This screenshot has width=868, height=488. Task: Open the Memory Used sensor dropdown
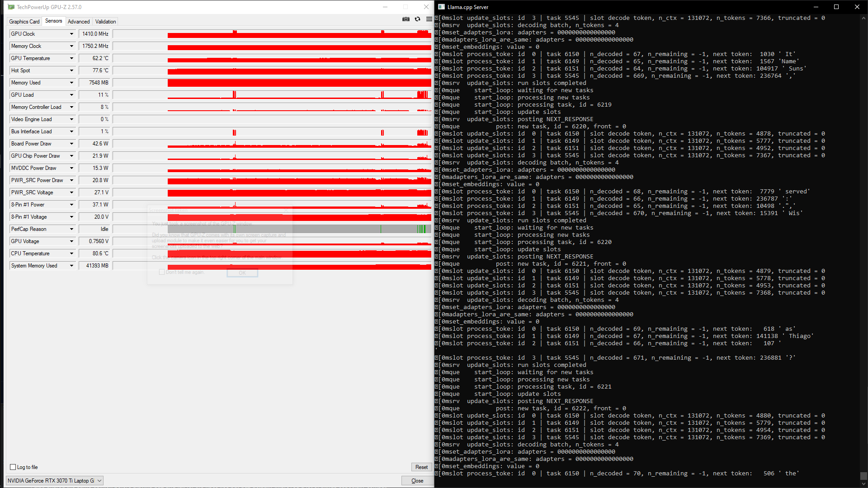[71, 83]
